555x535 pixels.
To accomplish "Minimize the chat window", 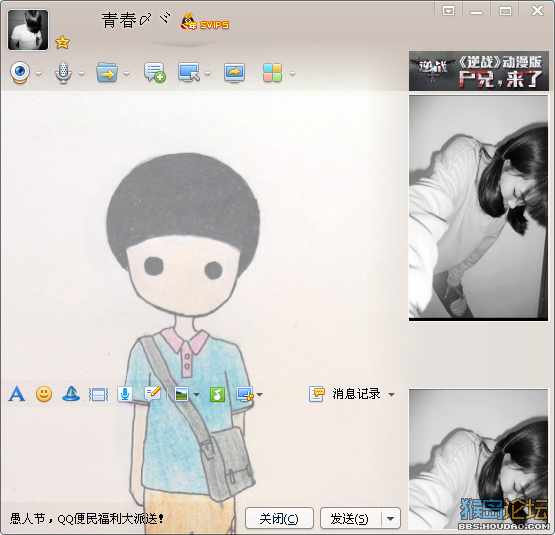I will 476,12.
